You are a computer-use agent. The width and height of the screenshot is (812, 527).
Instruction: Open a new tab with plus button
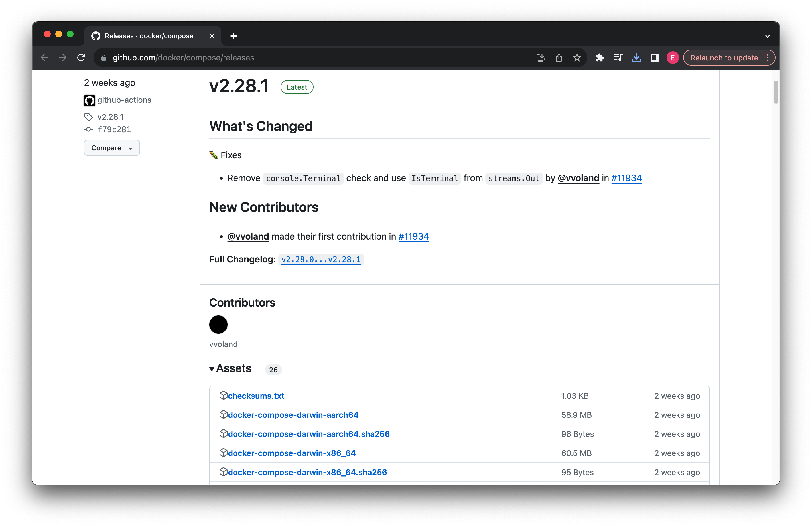tap(234, 36)
